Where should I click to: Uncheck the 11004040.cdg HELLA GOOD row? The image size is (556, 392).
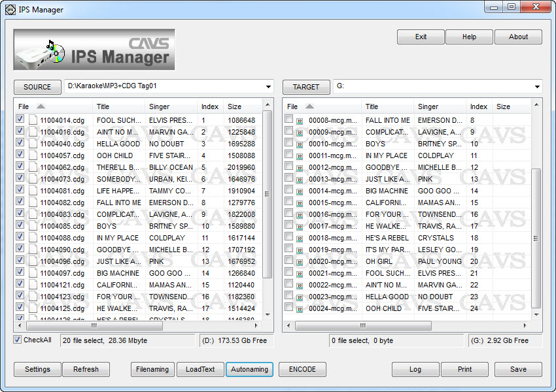coord(20,143)
